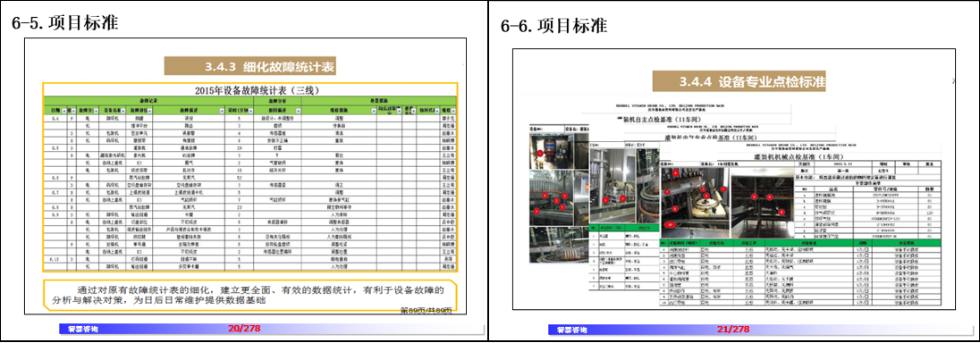
Task: Open the 日期 column filter arrow
Action: (63, 111)
